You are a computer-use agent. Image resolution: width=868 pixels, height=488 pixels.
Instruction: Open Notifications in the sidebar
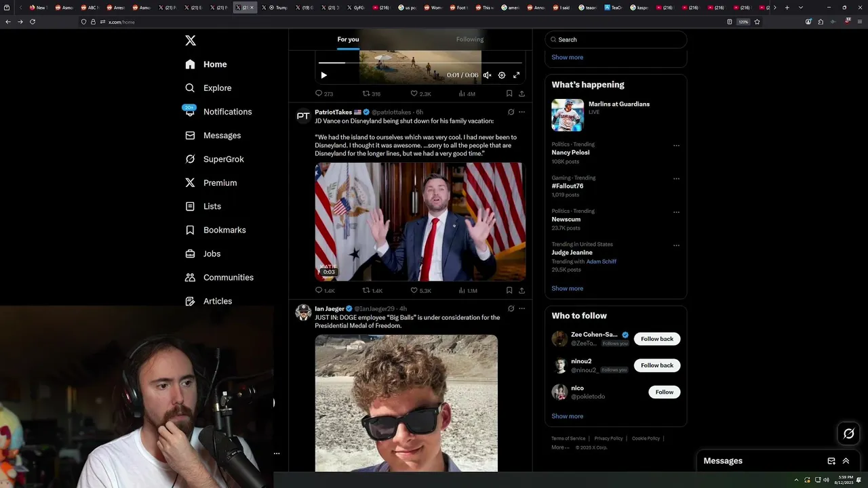tap(218, 112)
